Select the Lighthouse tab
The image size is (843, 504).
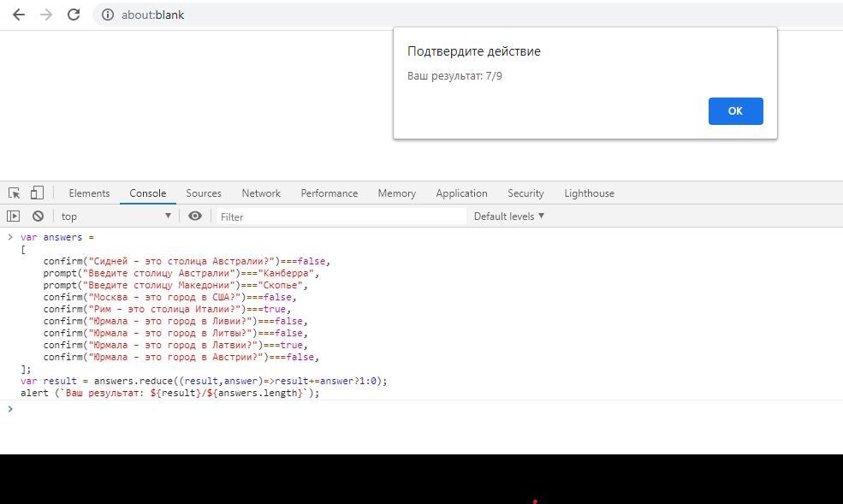pyautogui.click(x=589, y=193)
